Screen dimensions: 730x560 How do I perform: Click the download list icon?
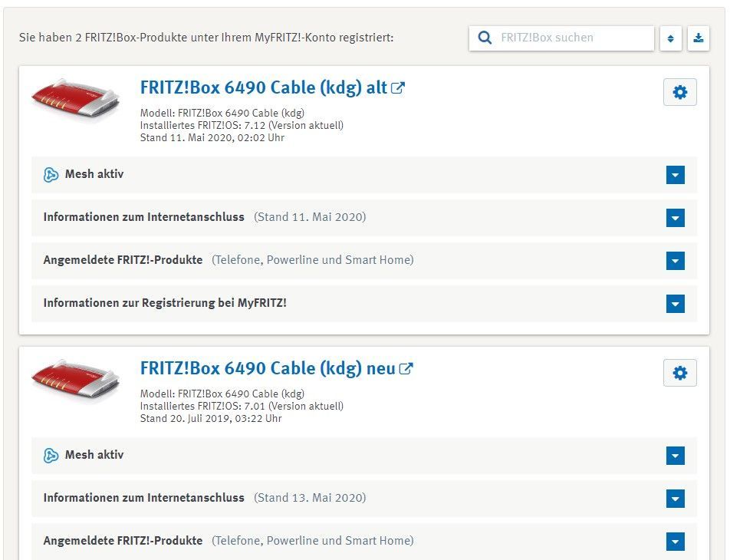[x=698, y=38]
